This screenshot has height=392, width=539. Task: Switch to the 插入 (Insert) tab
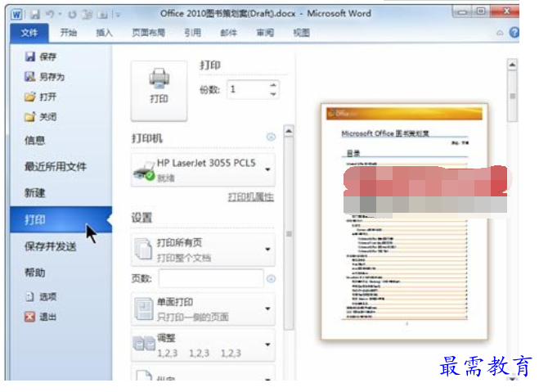(x=104, y=33)
